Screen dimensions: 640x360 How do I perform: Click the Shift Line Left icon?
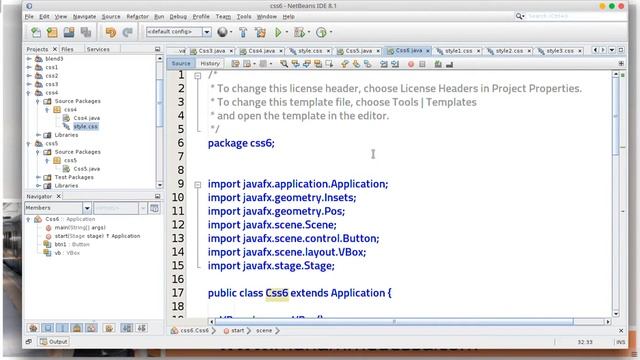tap(384, 64)
